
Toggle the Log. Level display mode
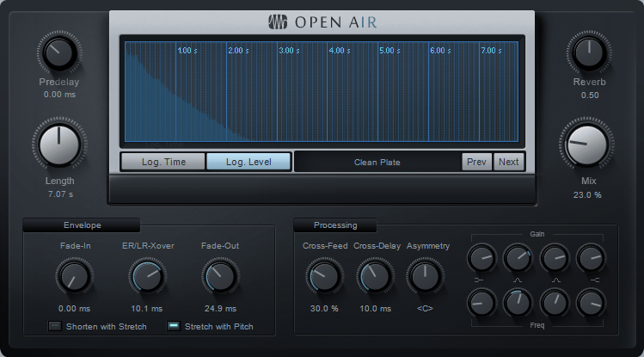[x=248, y=162]
